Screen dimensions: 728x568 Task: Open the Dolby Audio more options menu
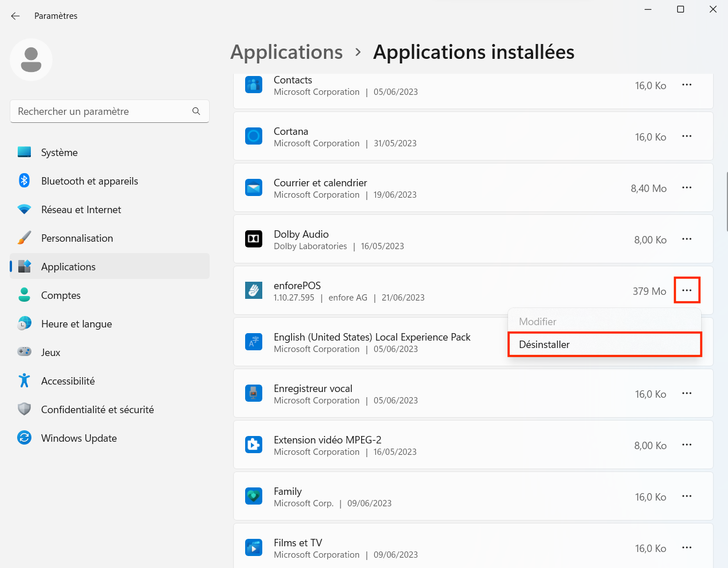687,239
